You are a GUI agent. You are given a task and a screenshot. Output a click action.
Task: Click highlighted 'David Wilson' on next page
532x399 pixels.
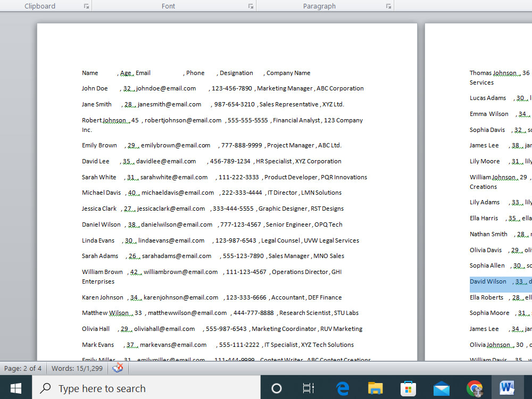click(x=488, y=281)
